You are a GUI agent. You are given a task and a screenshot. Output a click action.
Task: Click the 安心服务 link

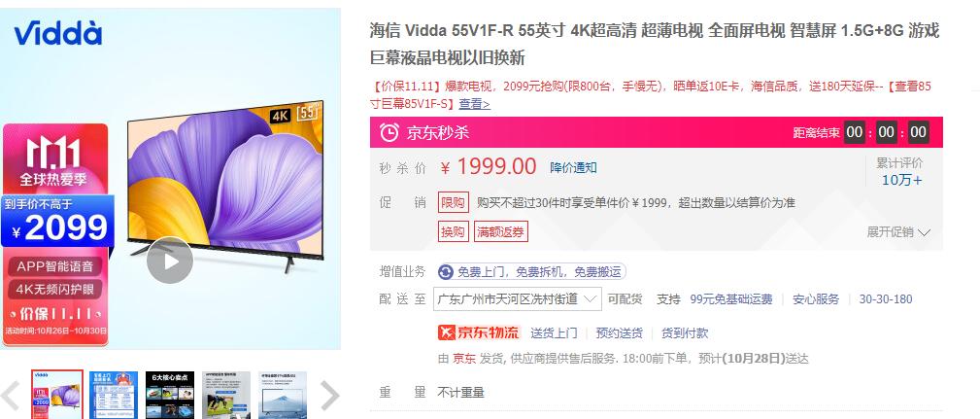pyautogui.click(x=816, y=298)
